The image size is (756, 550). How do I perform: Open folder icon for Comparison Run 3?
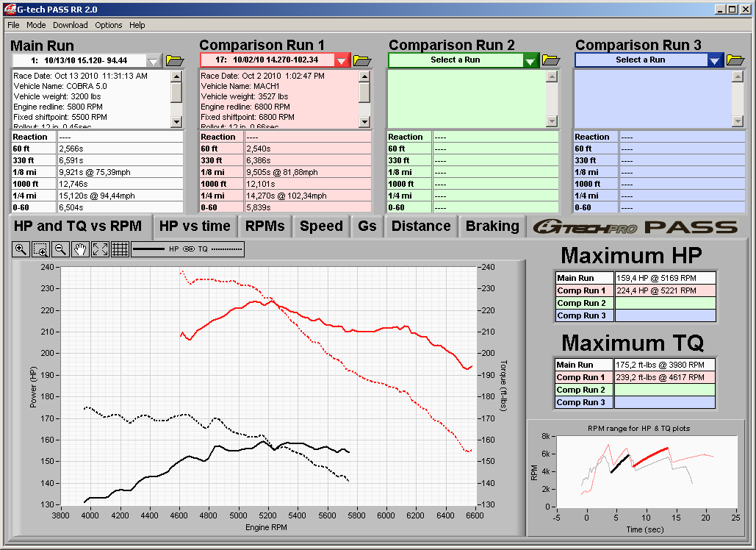[735, 60]
